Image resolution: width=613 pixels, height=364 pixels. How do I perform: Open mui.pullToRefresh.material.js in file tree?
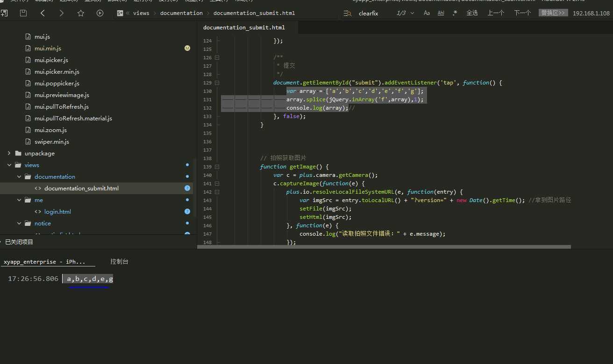click(x=73, y=118)
